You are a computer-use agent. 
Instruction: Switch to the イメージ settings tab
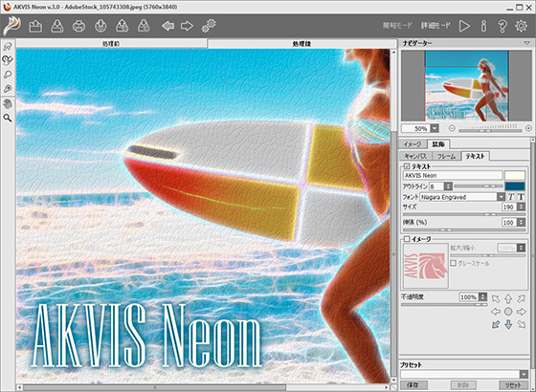click(x=413, y=144)
